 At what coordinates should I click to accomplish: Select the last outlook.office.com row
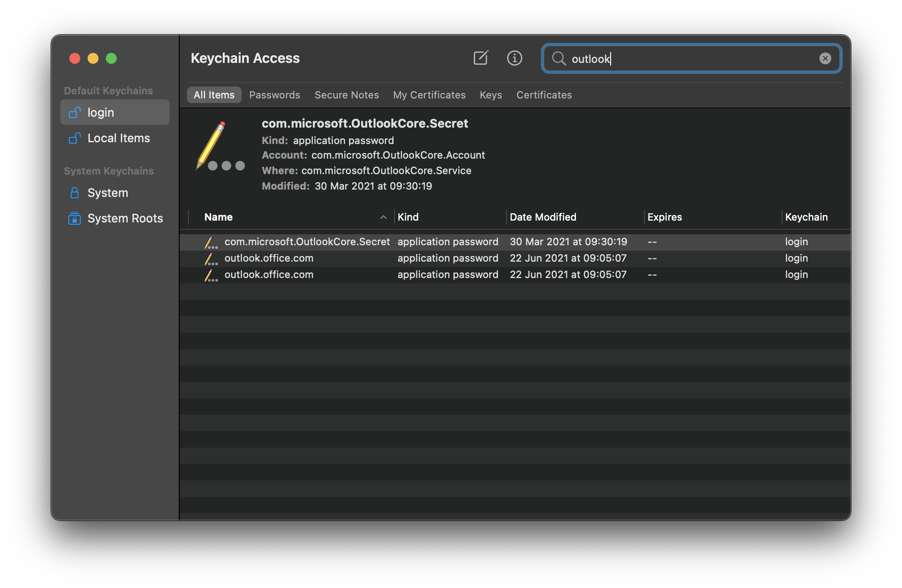(x=515, y=274)
